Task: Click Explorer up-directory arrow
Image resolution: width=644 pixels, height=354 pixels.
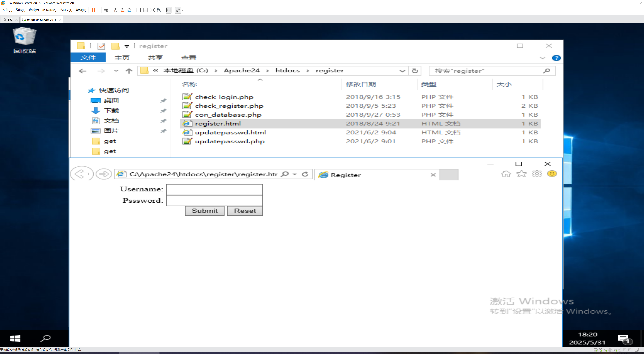Action: point(129,71)
